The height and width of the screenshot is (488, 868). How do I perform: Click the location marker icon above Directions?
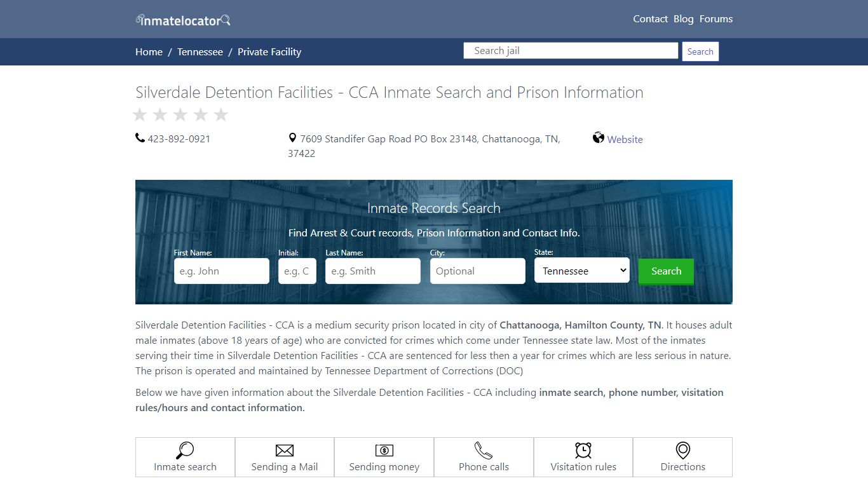[x=683, y=451]
